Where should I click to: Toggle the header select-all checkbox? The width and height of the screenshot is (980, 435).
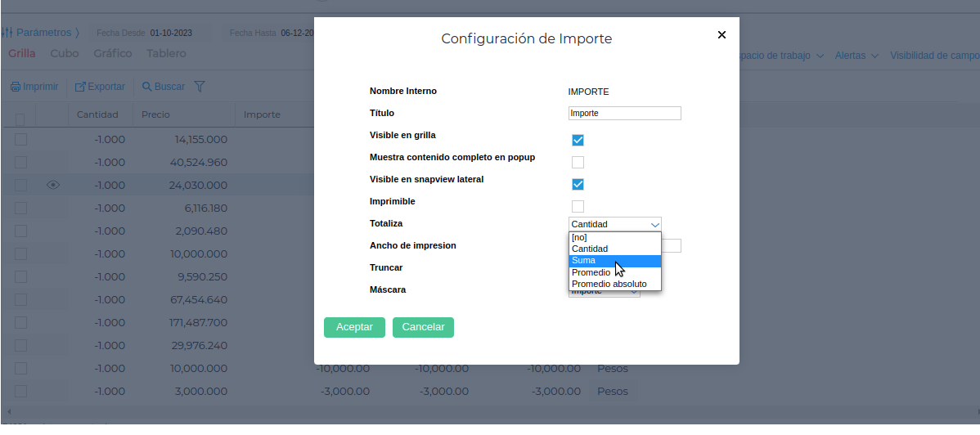20,119
